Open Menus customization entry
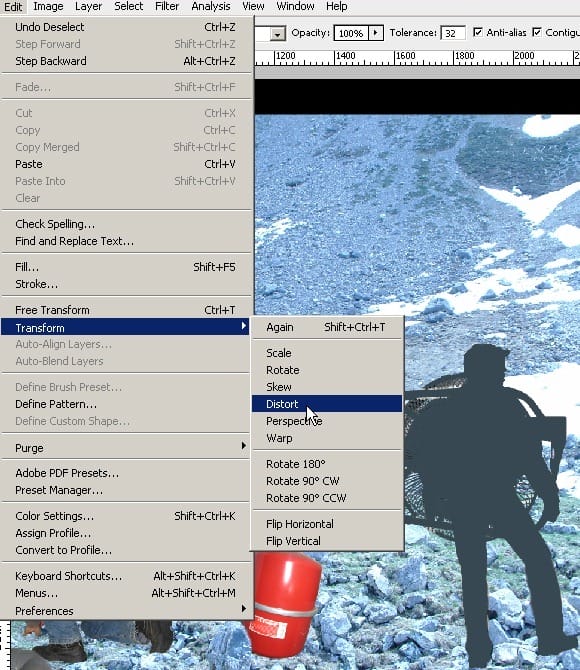The width and height of the screenshot is (580, 670). click(x=125, y=593)
